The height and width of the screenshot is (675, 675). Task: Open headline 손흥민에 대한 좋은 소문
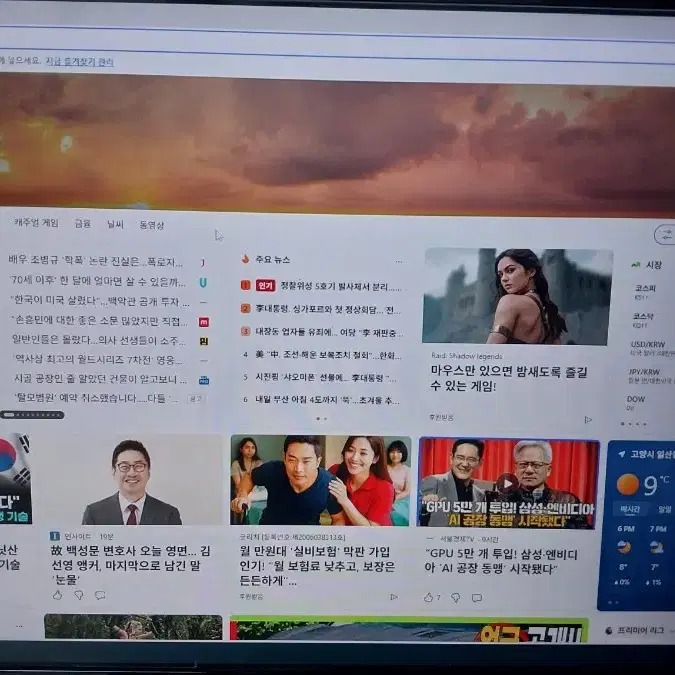[99, 320]
